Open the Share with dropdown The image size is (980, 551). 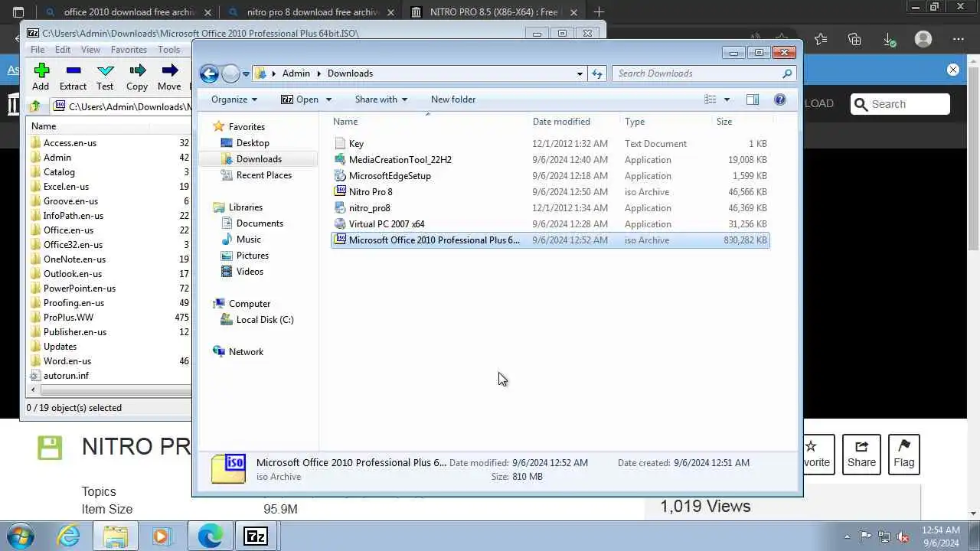tap(381, 99)
